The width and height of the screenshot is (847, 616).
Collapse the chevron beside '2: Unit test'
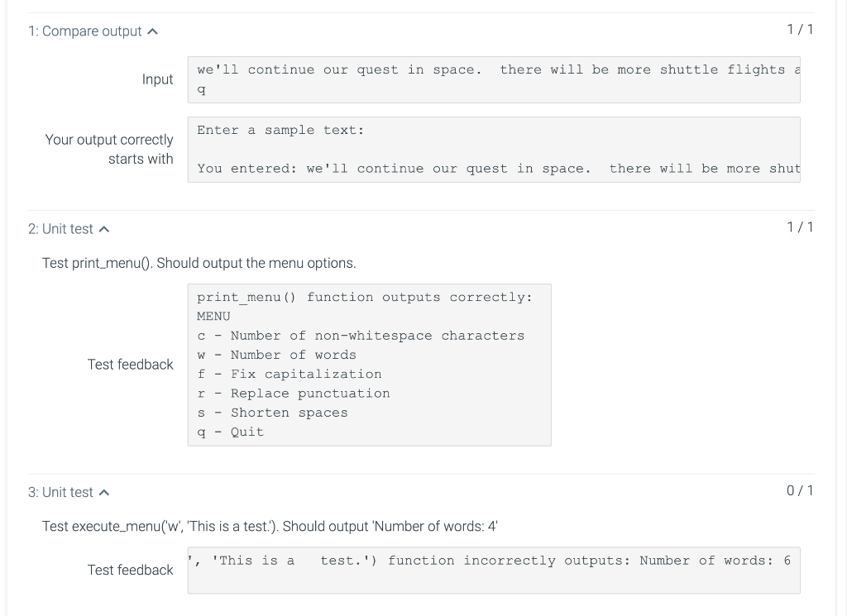point(104,229)
